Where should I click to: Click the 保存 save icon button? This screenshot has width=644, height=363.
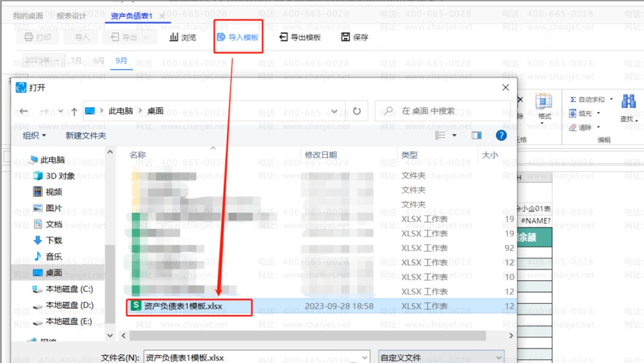(x=355, y=37)
